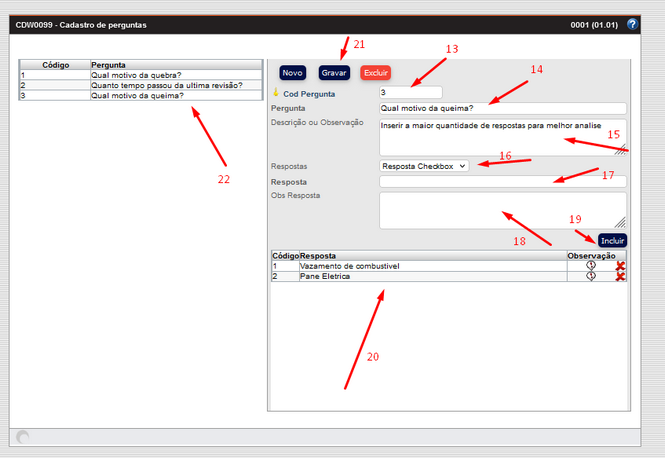View observation for 'Vazamento de combustível'
The height and width of the screenshot is (458, 665).
pos(591,266)
